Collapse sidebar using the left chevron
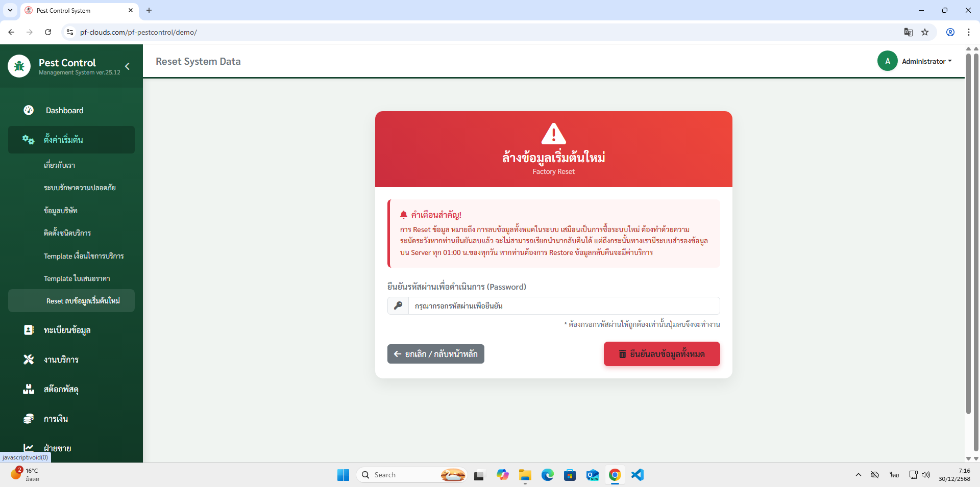 [x=127, y=66]
